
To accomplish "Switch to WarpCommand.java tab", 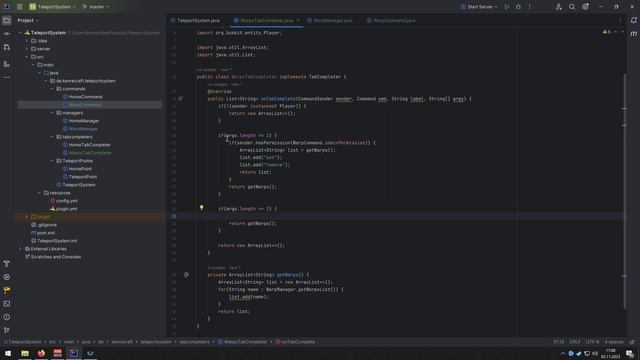I will pos(391,20).
